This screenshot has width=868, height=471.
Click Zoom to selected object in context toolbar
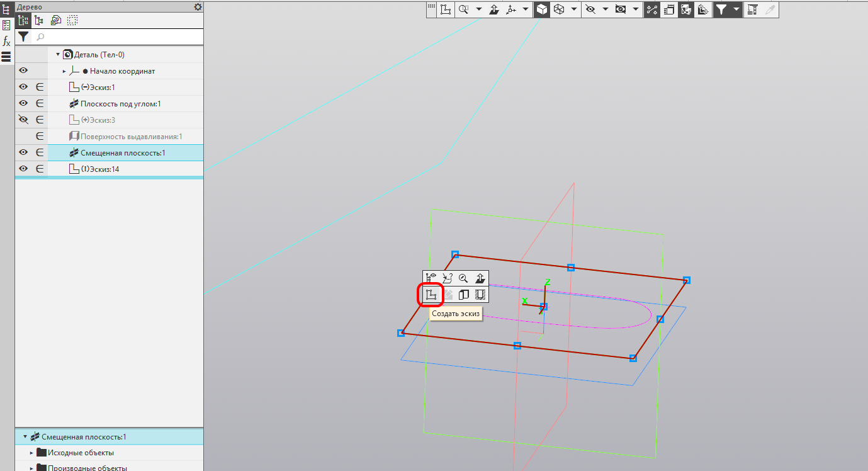pyautogui.click(x=463, y=278)
